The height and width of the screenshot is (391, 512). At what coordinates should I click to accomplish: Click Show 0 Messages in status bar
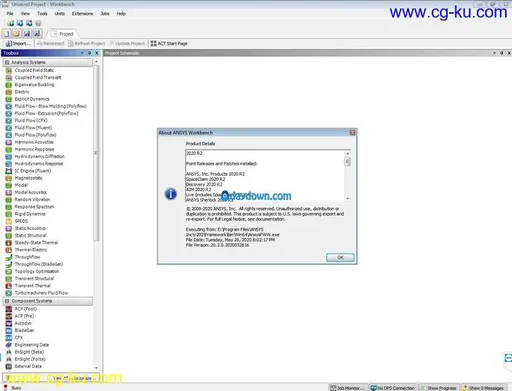tap(483, 388)
